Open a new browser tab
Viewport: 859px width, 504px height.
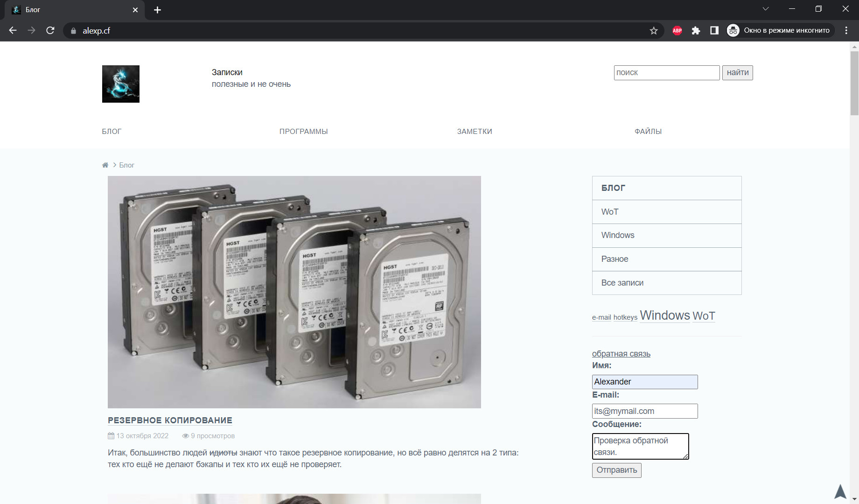pyautogui.click(x=157, y=10)
